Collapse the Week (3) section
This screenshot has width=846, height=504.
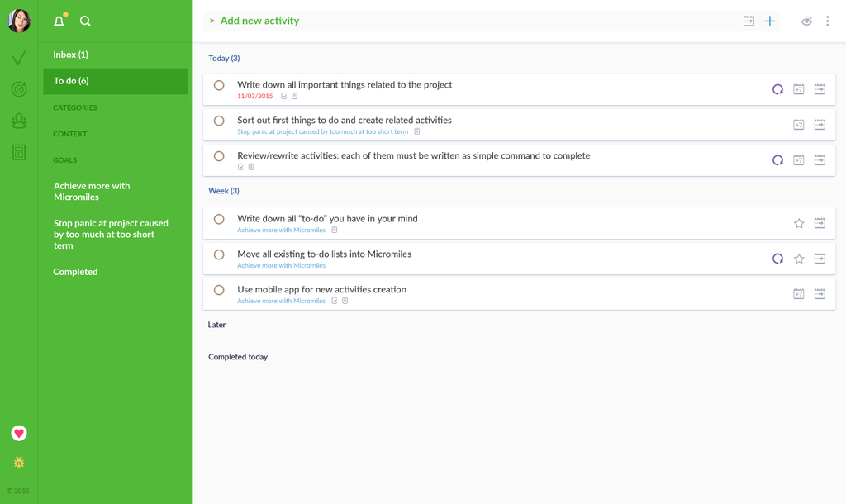point(224,191)
